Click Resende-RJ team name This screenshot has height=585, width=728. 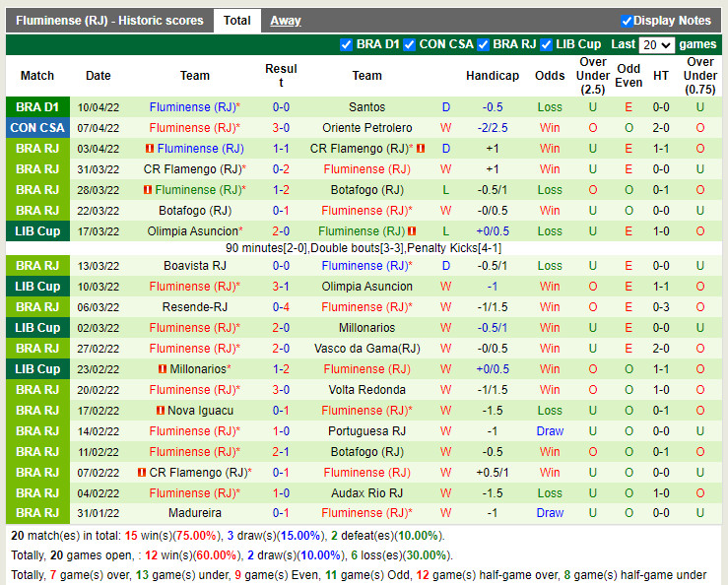[x=194, y=307]
